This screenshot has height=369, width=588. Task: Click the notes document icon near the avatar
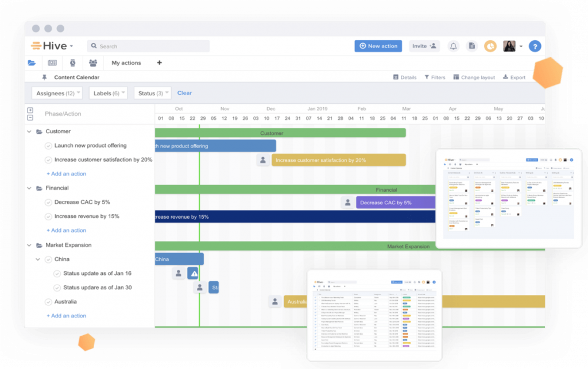pyautogui.click(x=471, y=45)
